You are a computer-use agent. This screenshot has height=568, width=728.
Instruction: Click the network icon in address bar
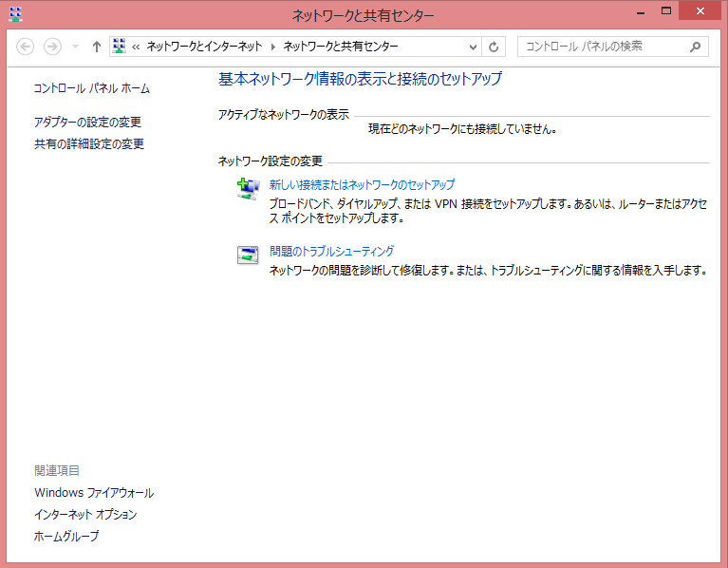pyautogui.click(x=120, y=46)
